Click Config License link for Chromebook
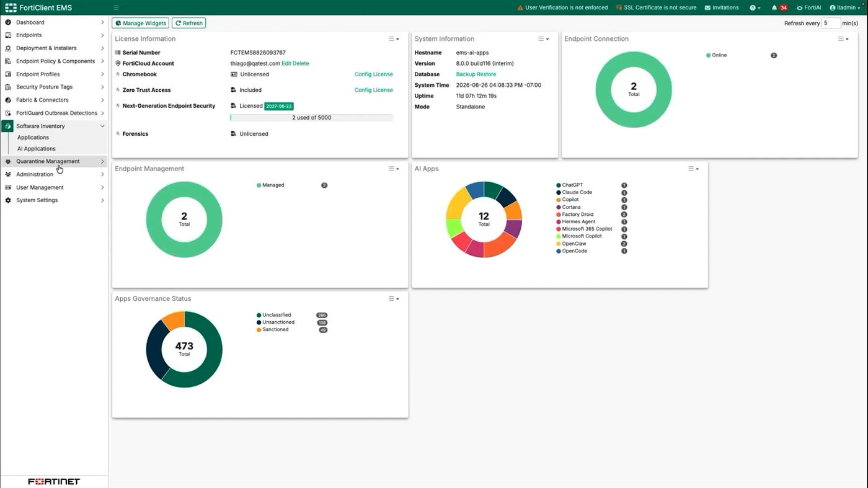The image size is (868, 488). [374, 74]
